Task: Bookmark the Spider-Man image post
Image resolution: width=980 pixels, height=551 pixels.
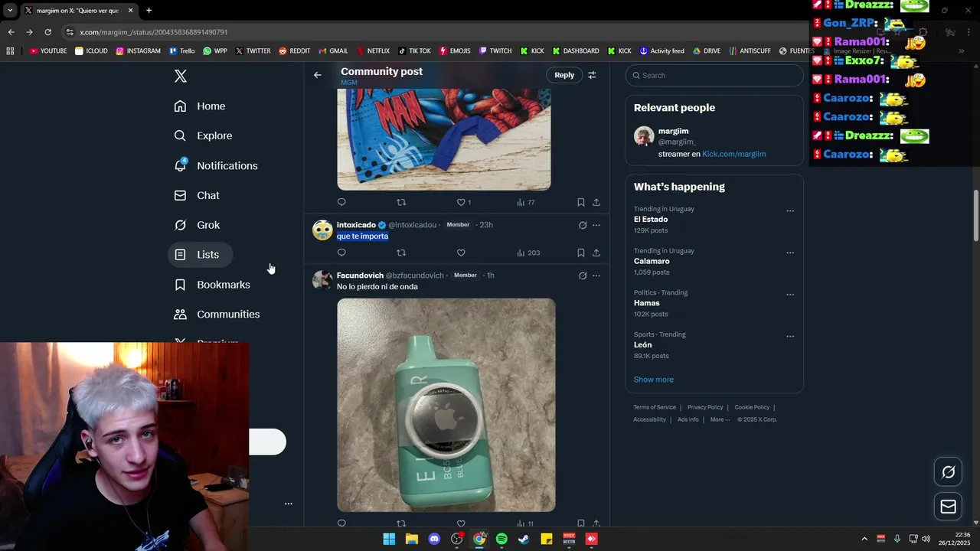Action: coord(580,202)
